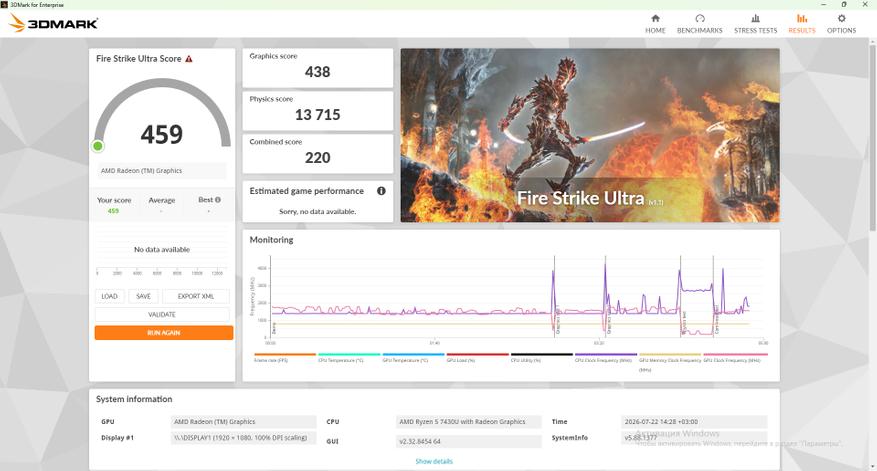The height and width of the screenshot is (471, 877).
Task: Click info icon next to Estimated game performance
Action: [x=381, y=191]
